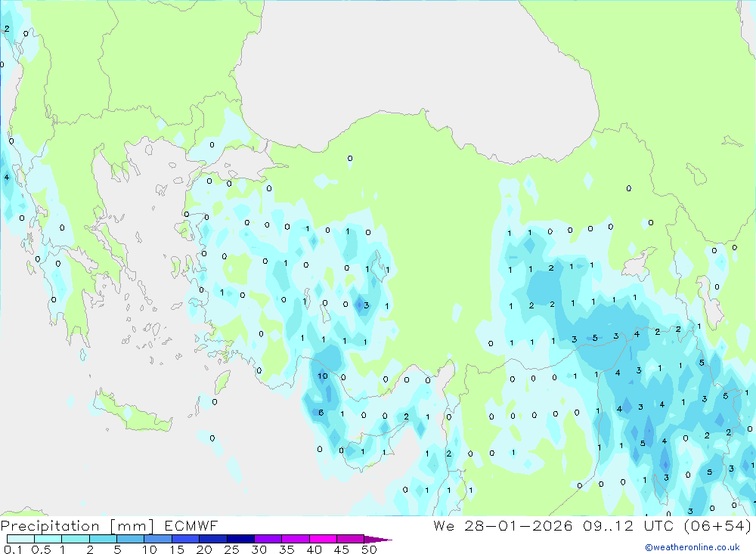
Task: Pick the 10–15 mm legend color box
Action: (x=158, y=539)
